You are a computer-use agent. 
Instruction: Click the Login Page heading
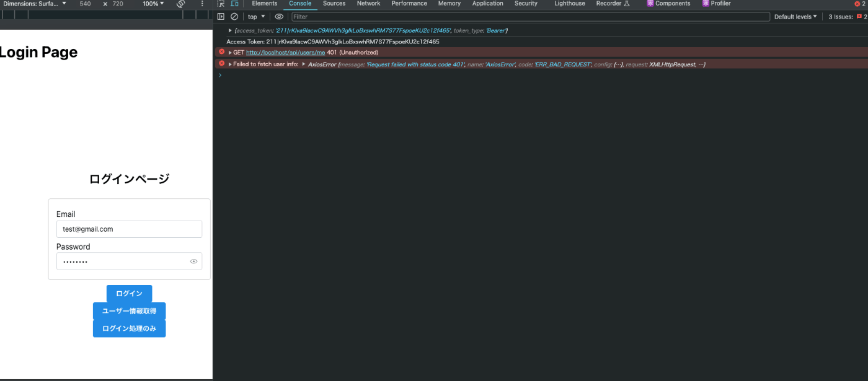pyautogui.click(x=37, y=53)
